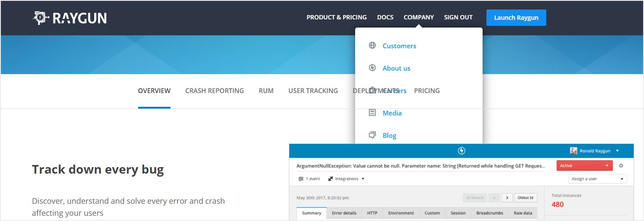Click the Sign Out link
This screenshot has height=221, width=644.
click(458, 18)
